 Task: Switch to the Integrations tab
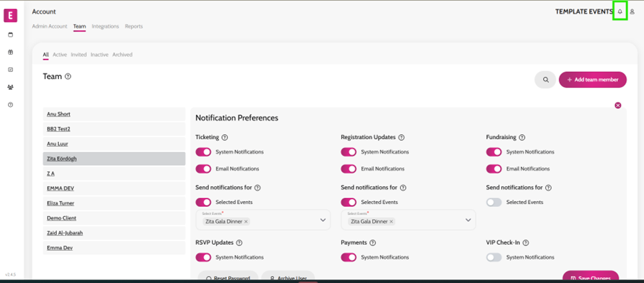(105, 26)
